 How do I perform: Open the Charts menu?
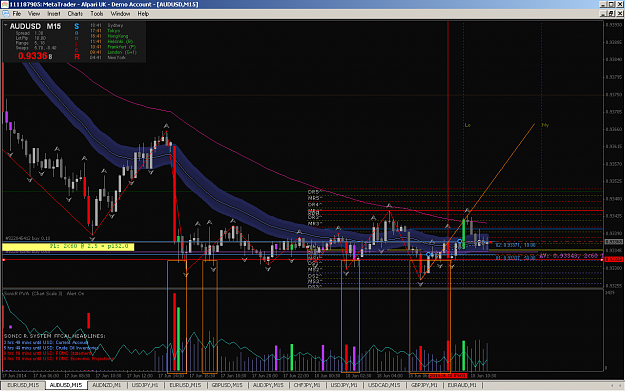click(75, 14)
